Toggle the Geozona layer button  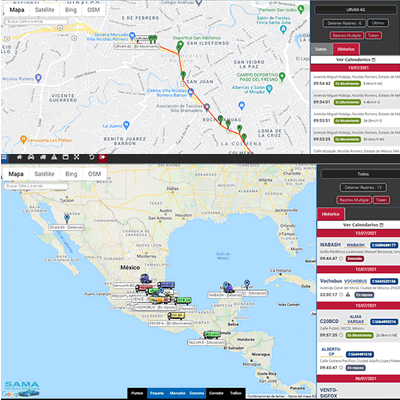click(x=197, y=393)
